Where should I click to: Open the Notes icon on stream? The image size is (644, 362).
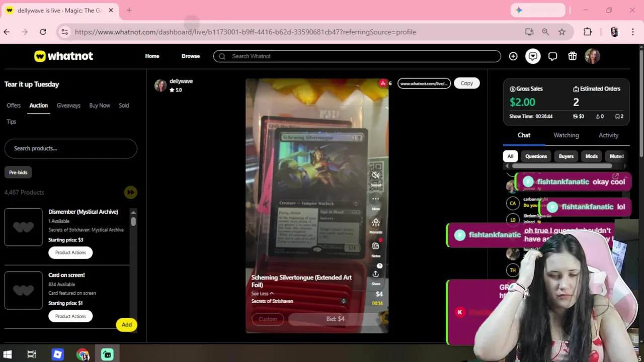(376, 246)
